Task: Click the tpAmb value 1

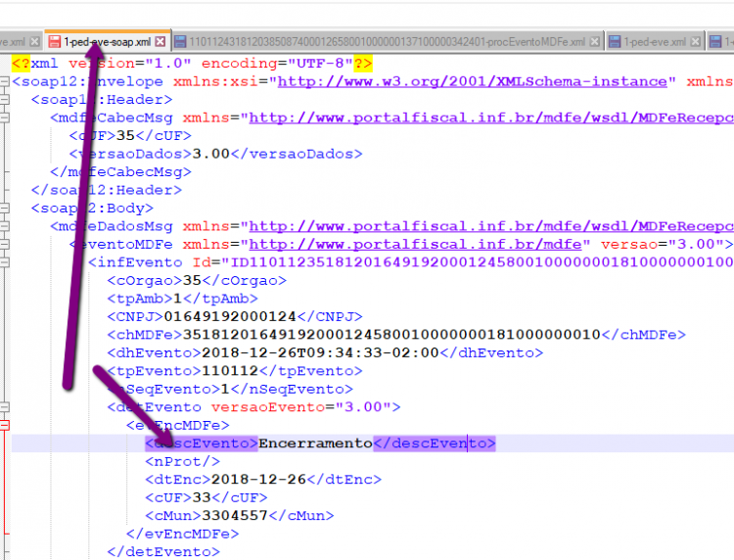Action: (x=177, y=299)
